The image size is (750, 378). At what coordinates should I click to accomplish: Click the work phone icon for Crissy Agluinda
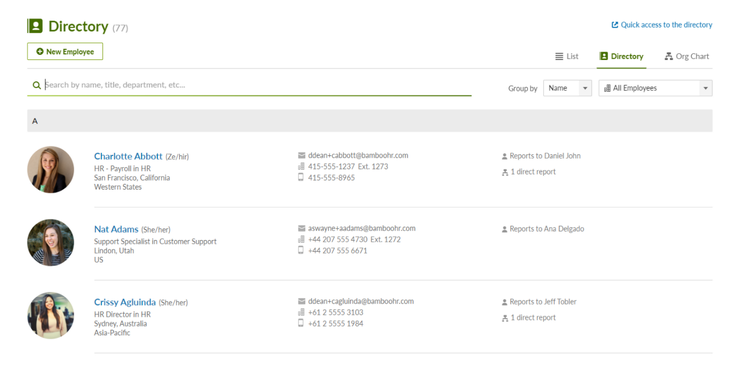point(301,312)
